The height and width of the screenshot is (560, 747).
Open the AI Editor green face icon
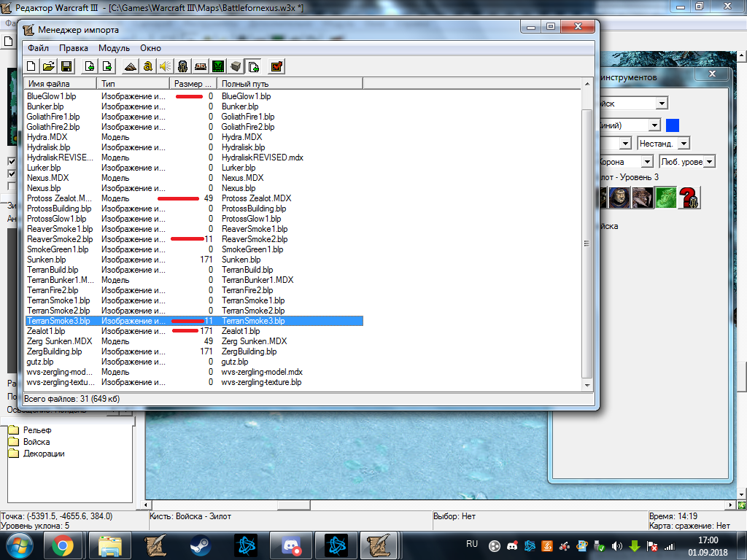[218, 66]
